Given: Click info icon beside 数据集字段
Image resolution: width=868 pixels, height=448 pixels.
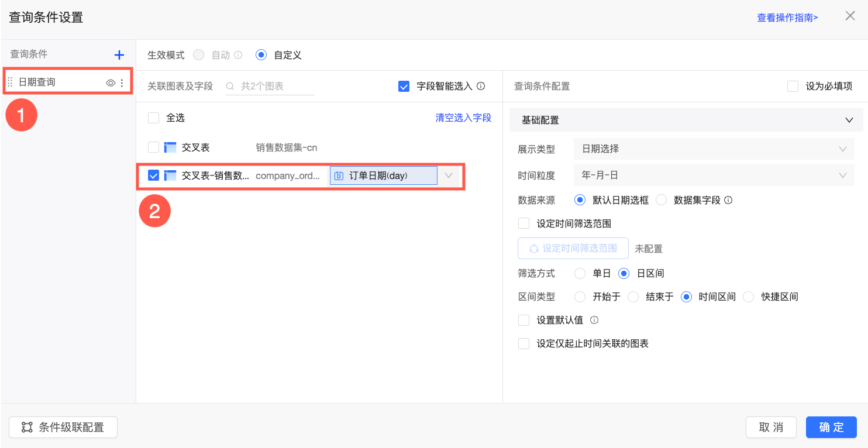Looking at the screenshot, I should click(x=728, y=200).
